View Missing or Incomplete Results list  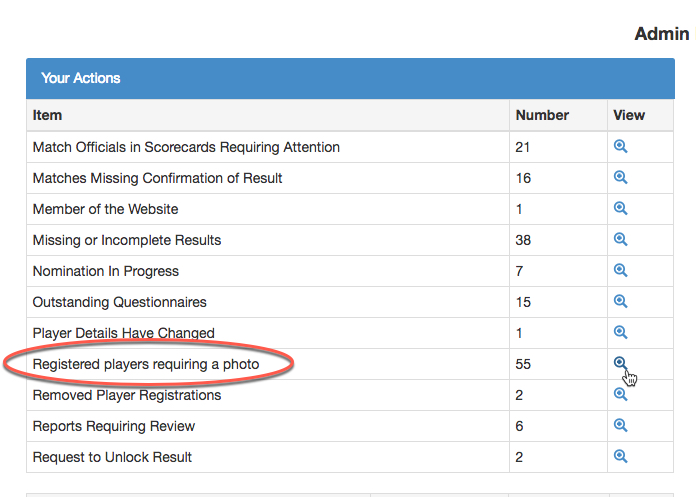point(620,240)
